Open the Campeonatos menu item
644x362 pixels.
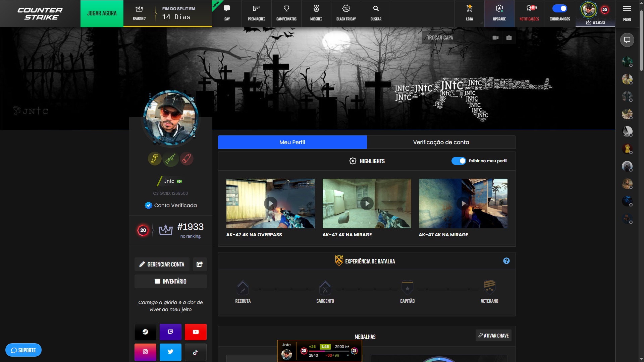286,13
